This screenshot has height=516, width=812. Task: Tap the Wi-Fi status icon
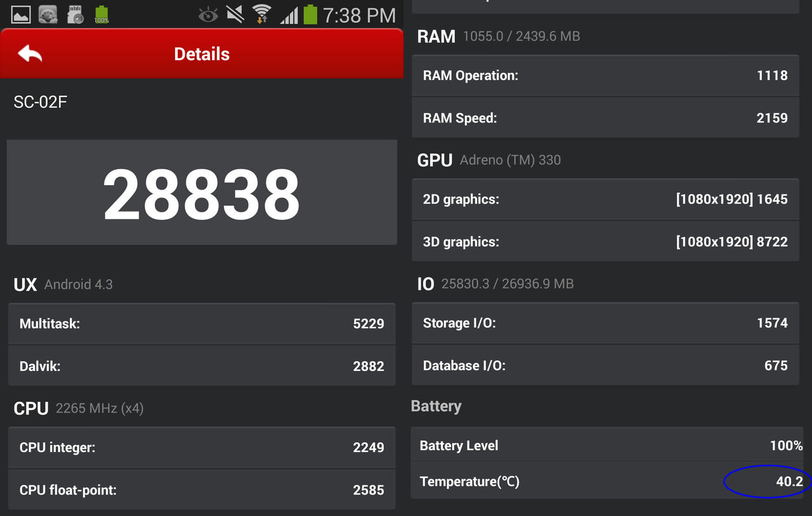click(261, 14)
